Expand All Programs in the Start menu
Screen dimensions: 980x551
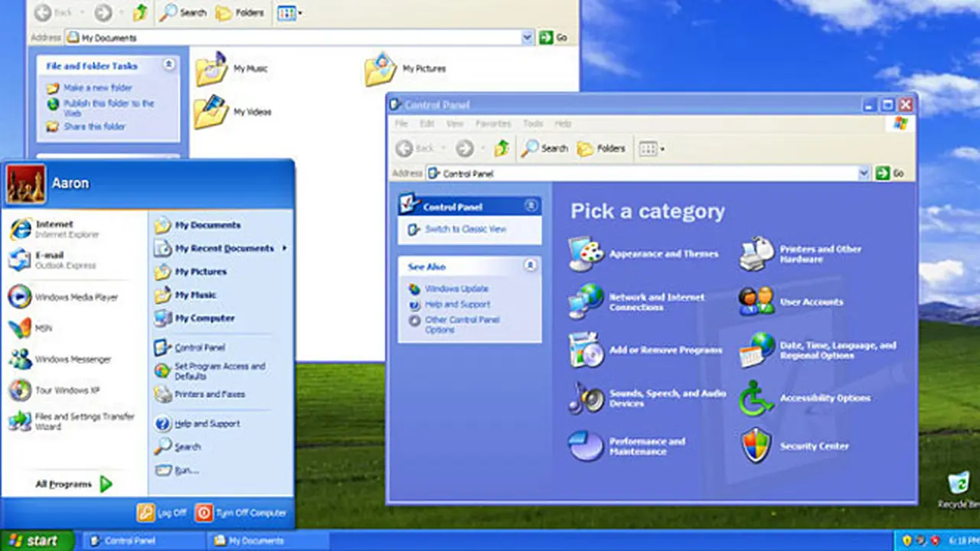pyautogui.click(x=73, y=484)
